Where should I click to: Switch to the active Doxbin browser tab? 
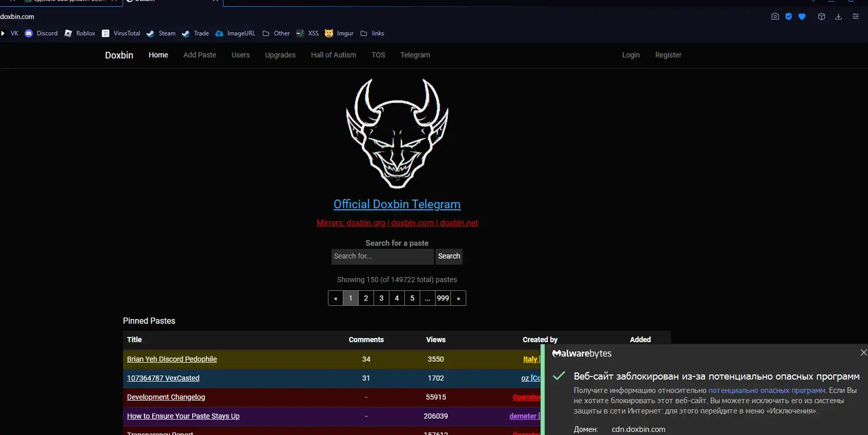point(173,2)
